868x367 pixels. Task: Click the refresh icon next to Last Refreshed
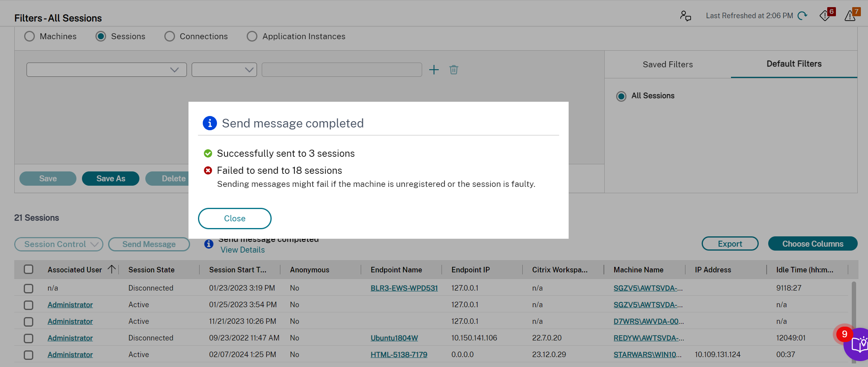(x=802, y=16)
